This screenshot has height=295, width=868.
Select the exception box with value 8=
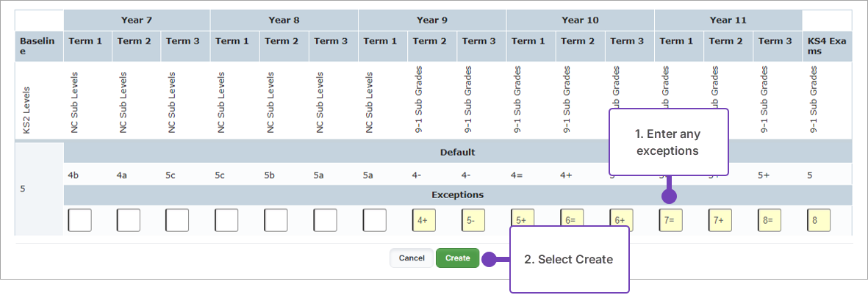(x=770, y=220)
